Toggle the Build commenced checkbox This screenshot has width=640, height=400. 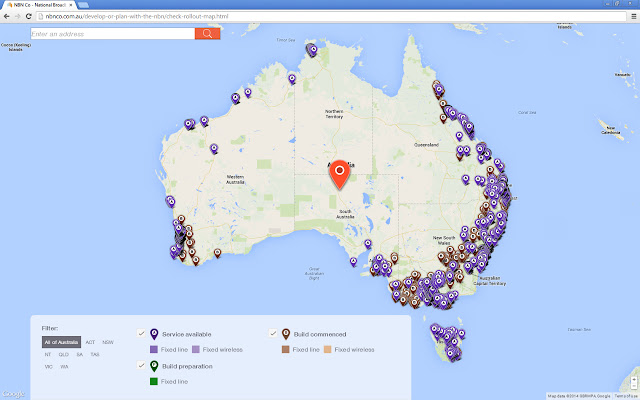coord(273,333)
